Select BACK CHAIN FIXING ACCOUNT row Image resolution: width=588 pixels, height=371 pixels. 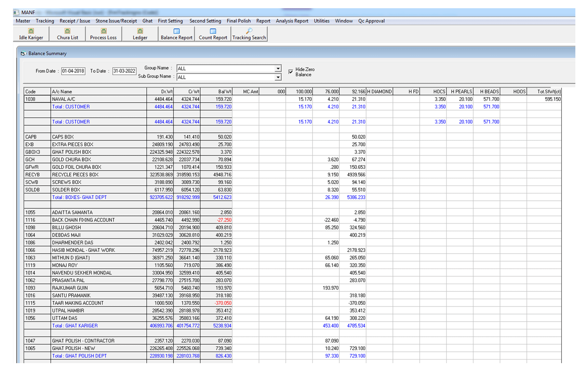click(293, 220)
